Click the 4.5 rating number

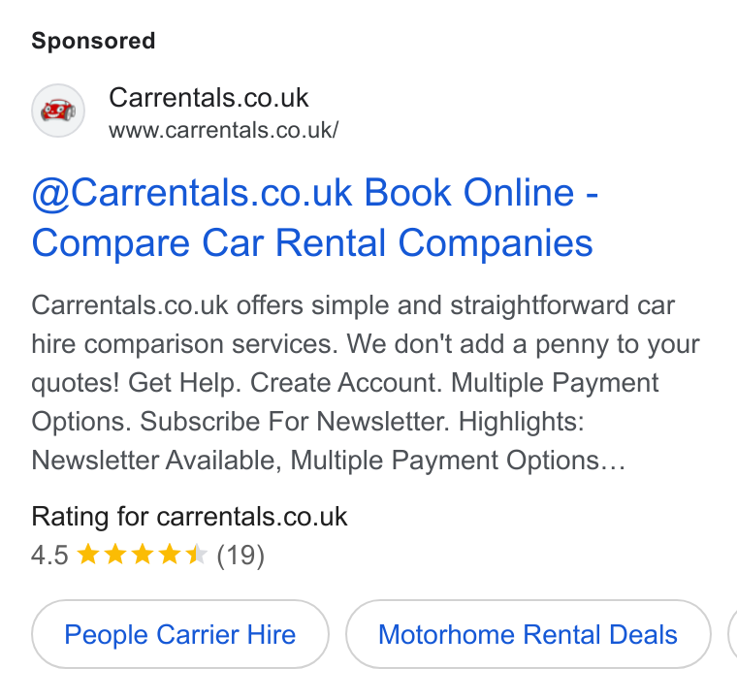click(49, 555)
